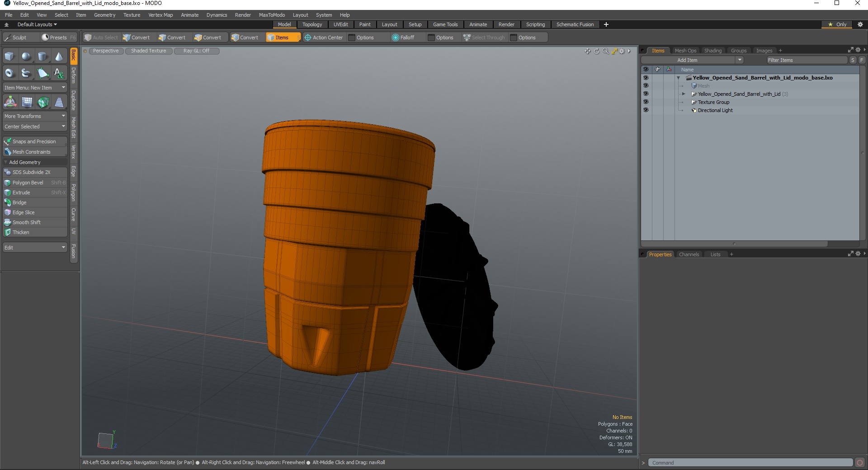Viewport: 868px width, 470px height.
Task: Open the Center Selected dropdown
Action: point(35,127)
